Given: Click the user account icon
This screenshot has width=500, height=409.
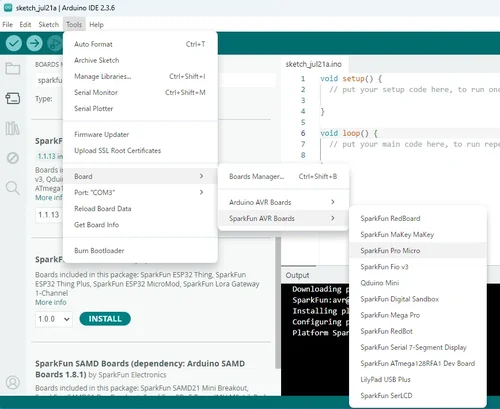Looking at the screenshot, I should (13, 382).
